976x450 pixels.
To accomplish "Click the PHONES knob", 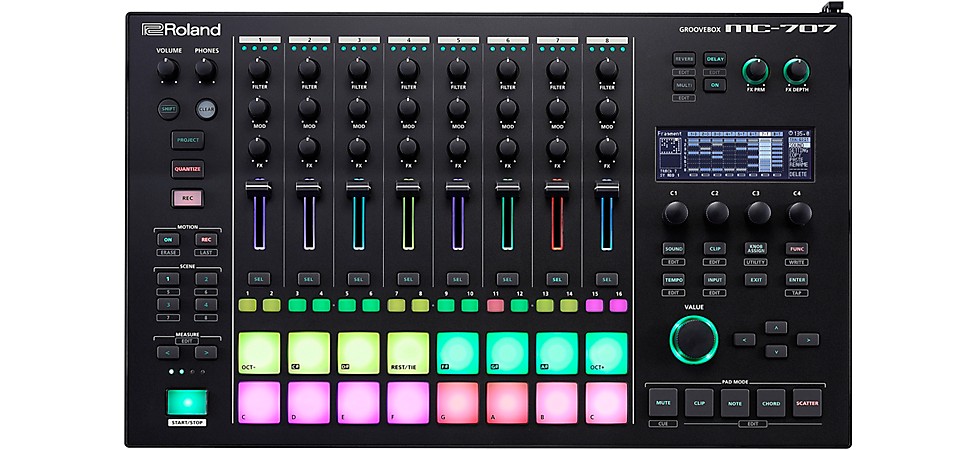I will tap(206, 70).
